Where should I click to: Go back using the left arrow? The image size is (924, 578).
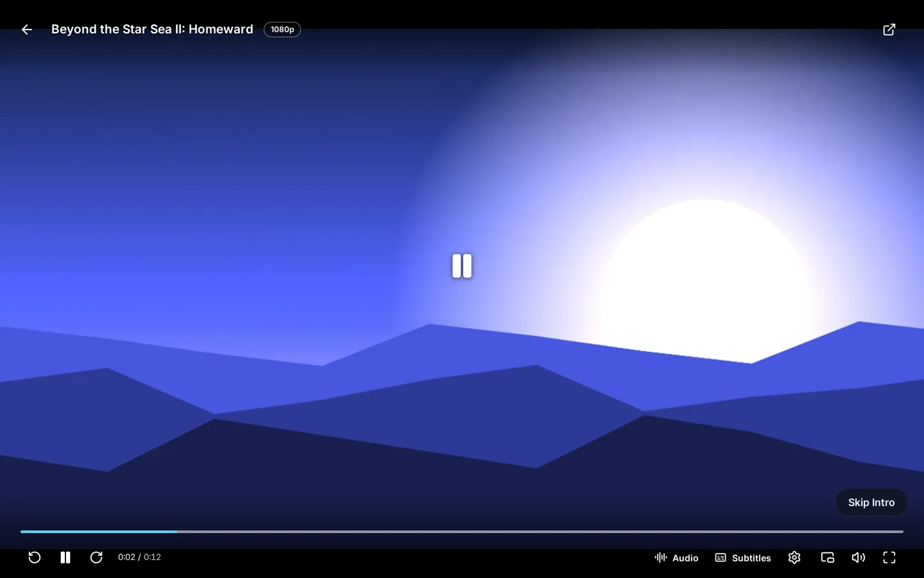click(27, 30)
